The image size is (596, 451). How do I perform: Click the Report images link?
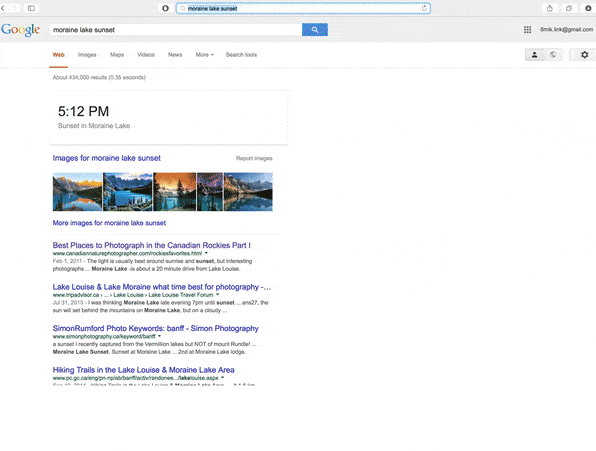click(254, 158)
